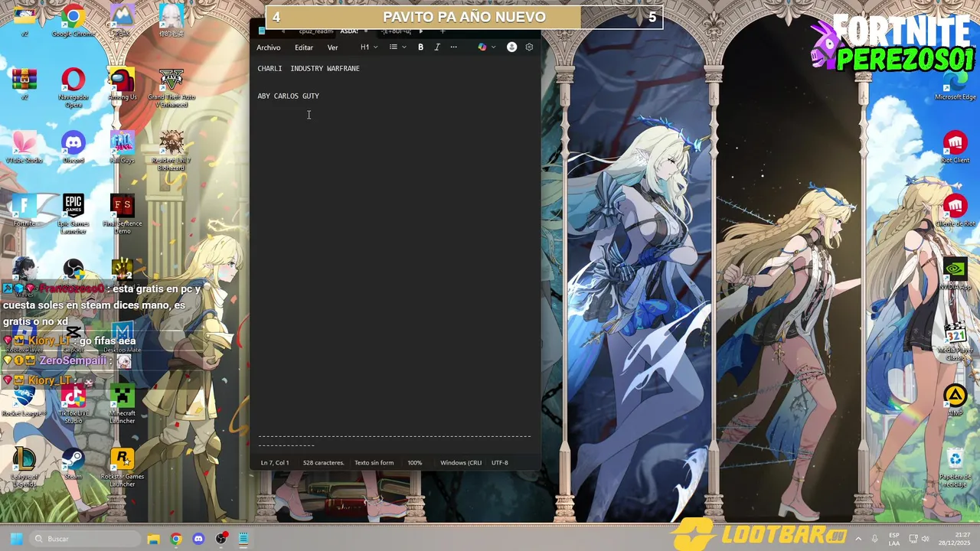
Task: Toggle bold formatting in Notepad
Action: click(x=420, y=47)
